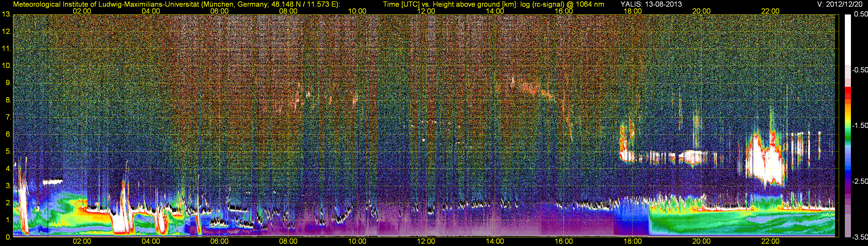The height and width of the screenshot is (246, 868).
Task: Click the 14:00 label on the bottom time axis
Action: point(495,241)
